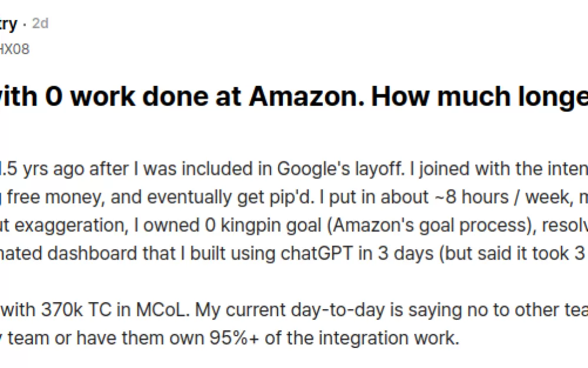
Task: Open the poster's company name link
Action: pyautogui.click(x=9, y=24)
